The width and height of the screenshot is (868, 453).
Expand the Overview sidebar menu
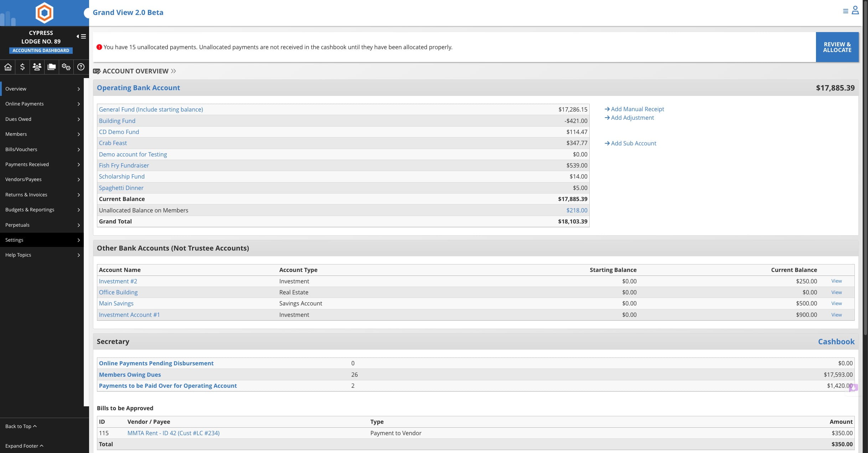point(42,89)
